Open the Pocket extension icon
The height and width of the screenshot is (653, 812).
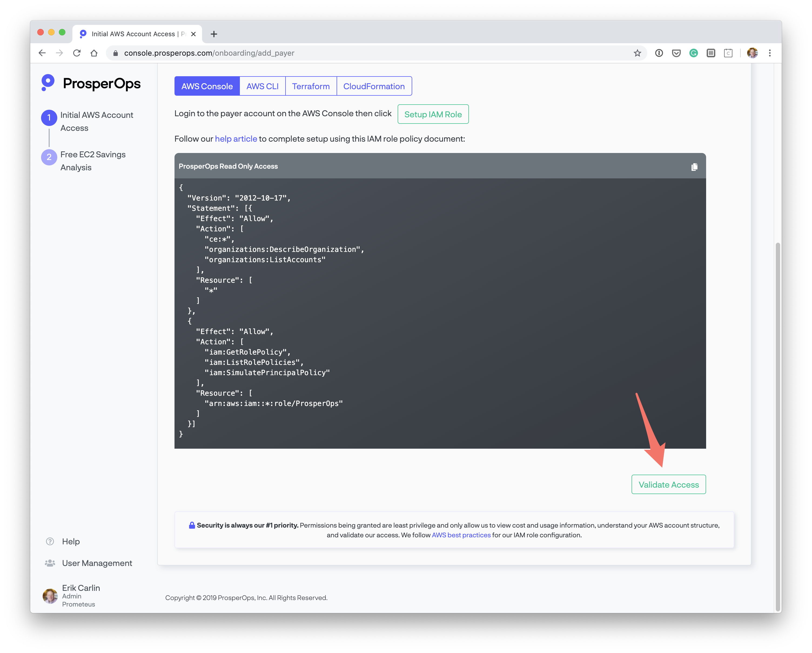click(x=676, y=53)
